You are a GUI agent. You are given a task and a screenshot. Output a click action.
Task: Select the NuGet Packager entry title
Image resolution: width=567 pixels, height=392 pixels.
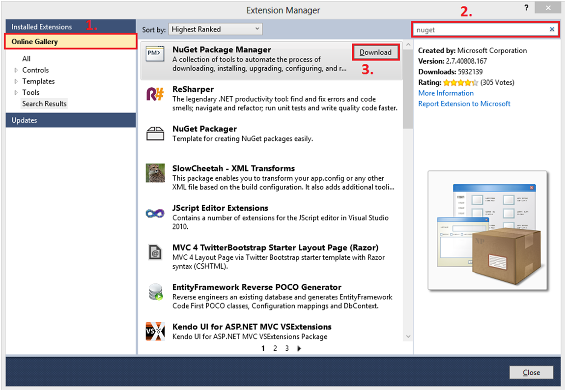[x=205, y=129]
